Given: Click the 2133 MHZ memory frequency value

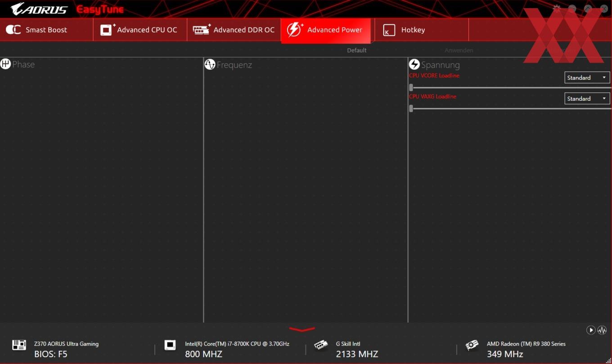Looking at the screenshot, I should click(357, 354).
